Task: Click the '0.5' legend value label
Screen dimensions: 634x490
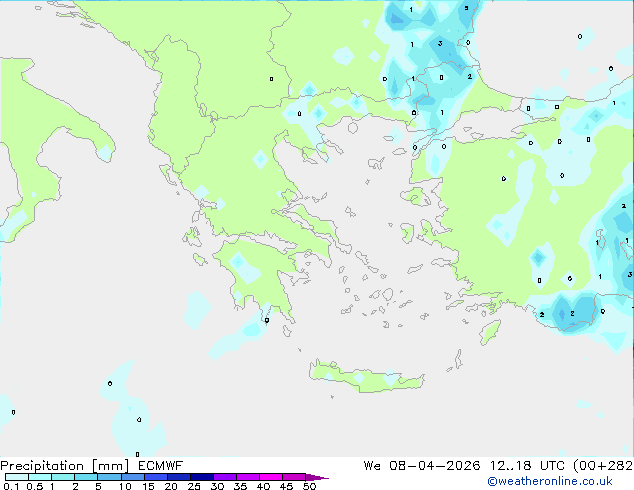Action: [35, 486]
